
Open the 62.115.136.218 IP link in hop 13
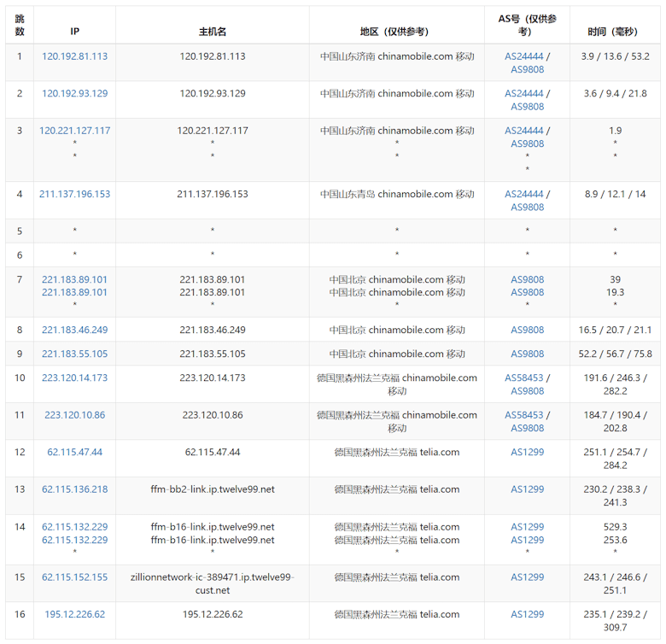coord(74,489)
